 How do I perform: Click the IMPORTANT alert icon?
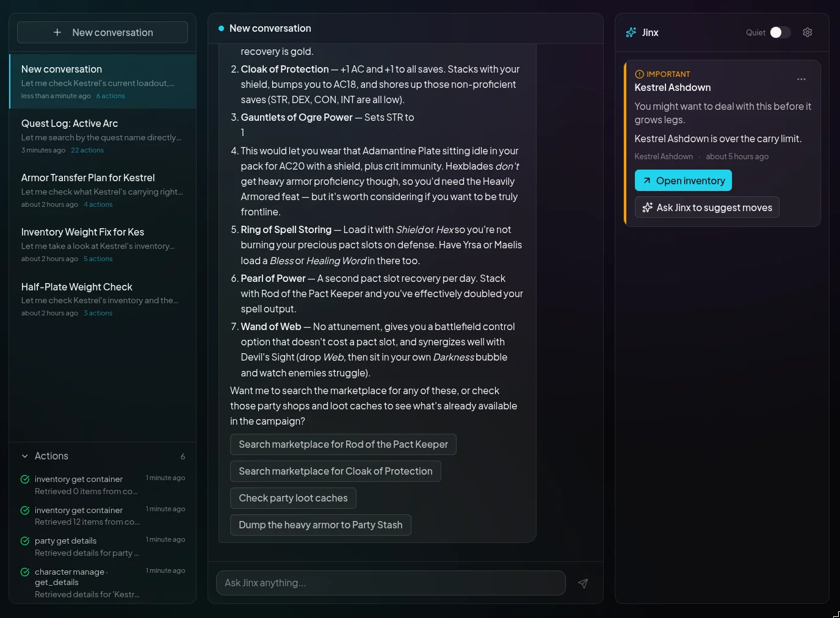pos(639,74)
